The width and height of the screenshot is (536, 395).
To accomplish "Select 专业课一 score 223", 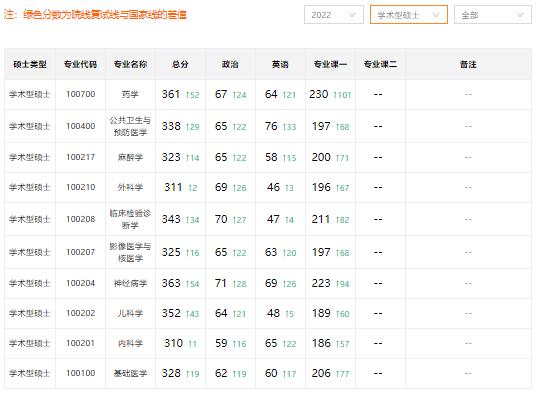I will pos(321,283).
